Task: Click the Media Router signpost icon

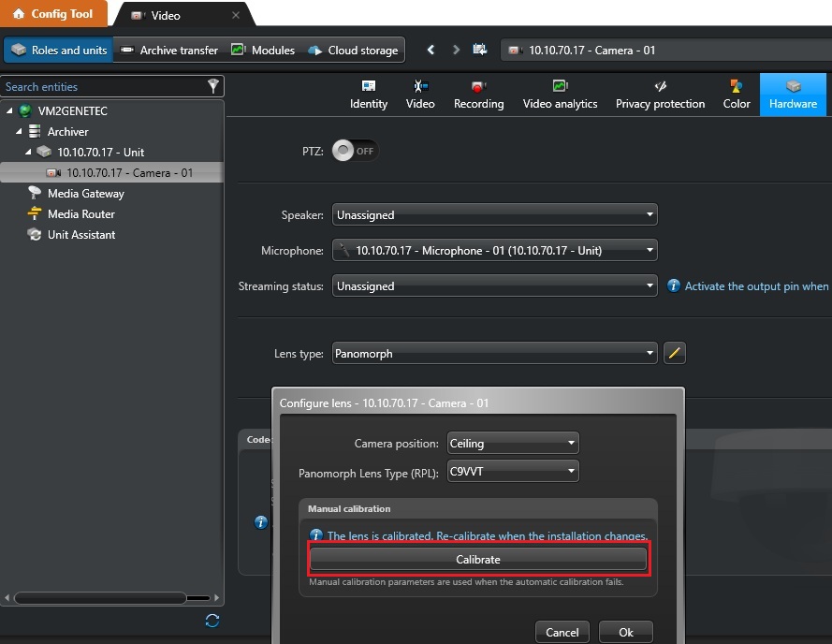Action: pyautogui.click(x=35, y=213)
